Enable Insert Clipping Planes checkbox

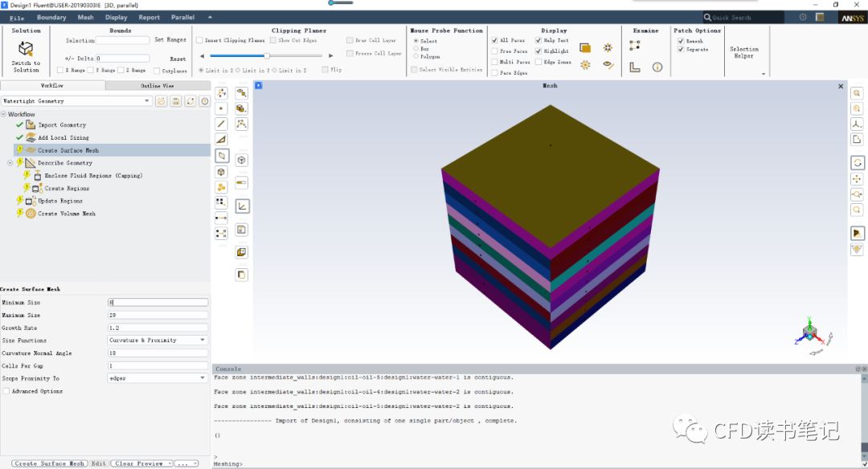tap(199, 40)
